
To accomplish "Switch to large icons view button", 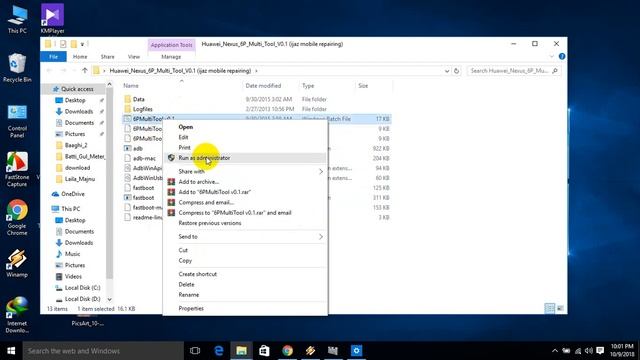I will click(560, 309).
